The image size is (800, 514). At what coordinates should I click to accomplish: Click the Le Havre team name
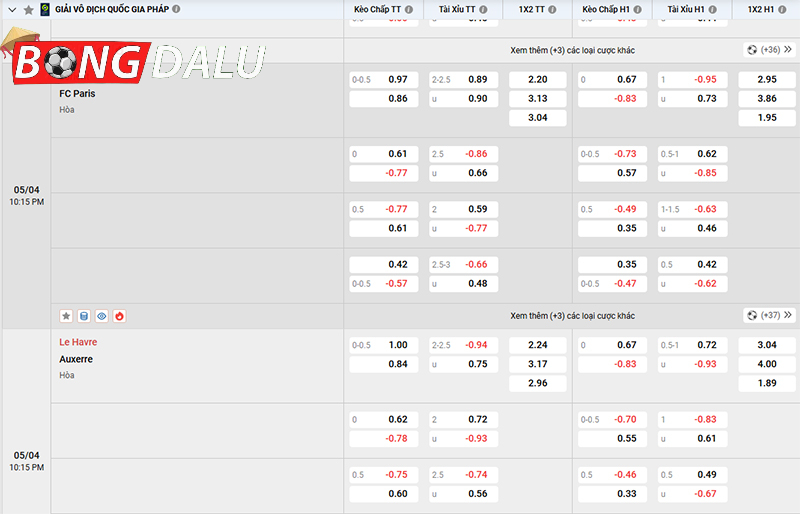pyautogui.click(x=78, y=342)
